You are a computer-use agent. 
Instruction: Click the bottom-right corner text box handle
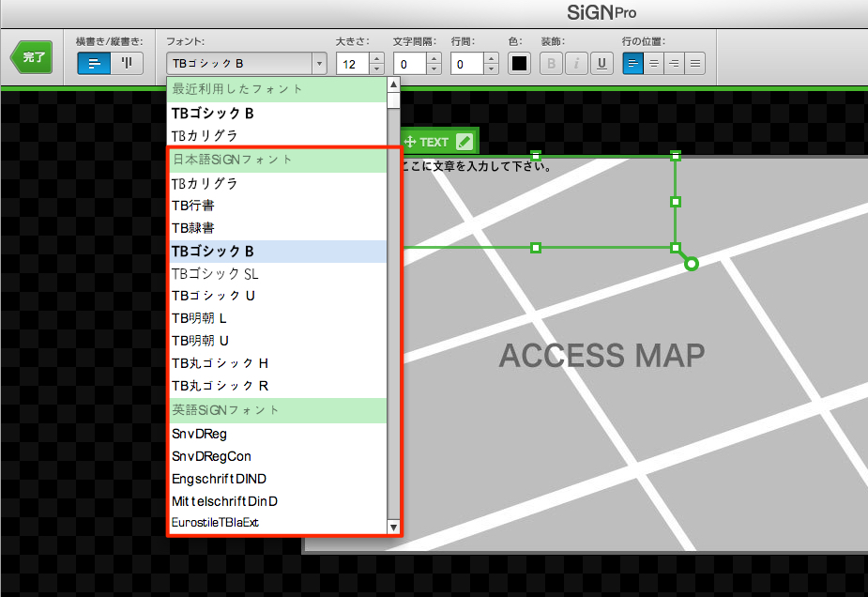[x=676, y=248]
